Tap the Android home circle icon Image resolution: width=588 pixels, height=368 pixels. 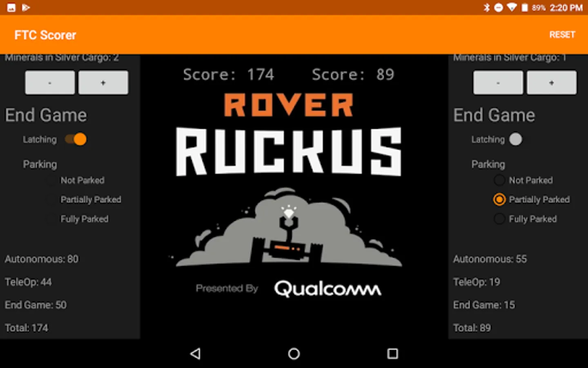point(294,354)
